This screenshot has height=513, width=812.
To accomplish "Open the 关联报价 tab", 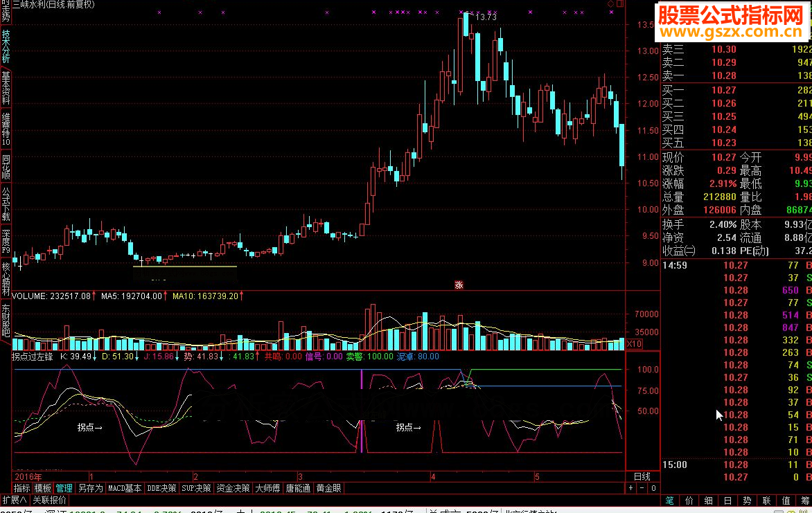I will [50, 500].
